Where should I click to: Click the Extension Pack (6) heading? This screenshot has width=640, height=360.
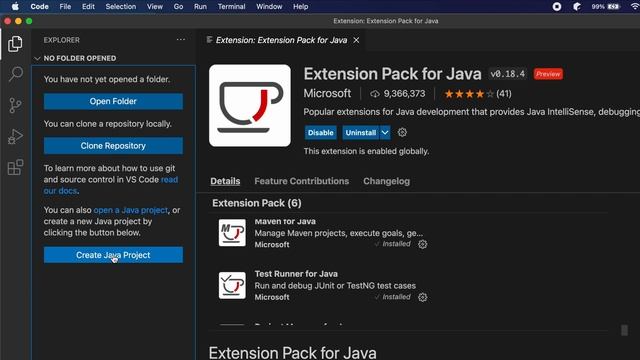257,203
